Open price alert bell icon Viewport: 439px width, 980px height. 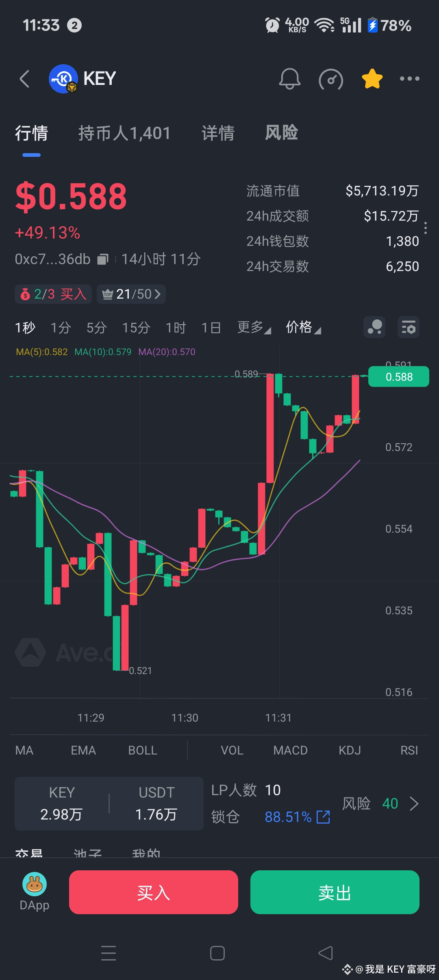pyautogui.click(x=290, y=79)
